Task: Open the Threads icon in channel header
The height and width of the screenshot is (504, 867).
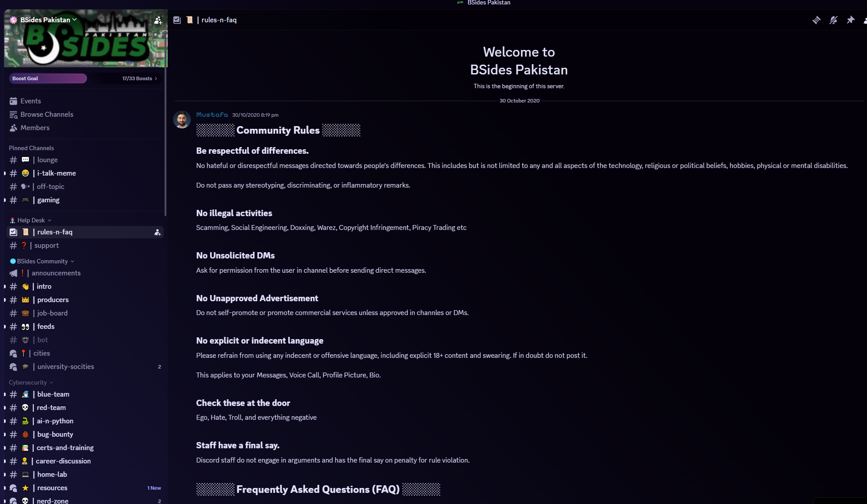Action: (x=816, y=20)
